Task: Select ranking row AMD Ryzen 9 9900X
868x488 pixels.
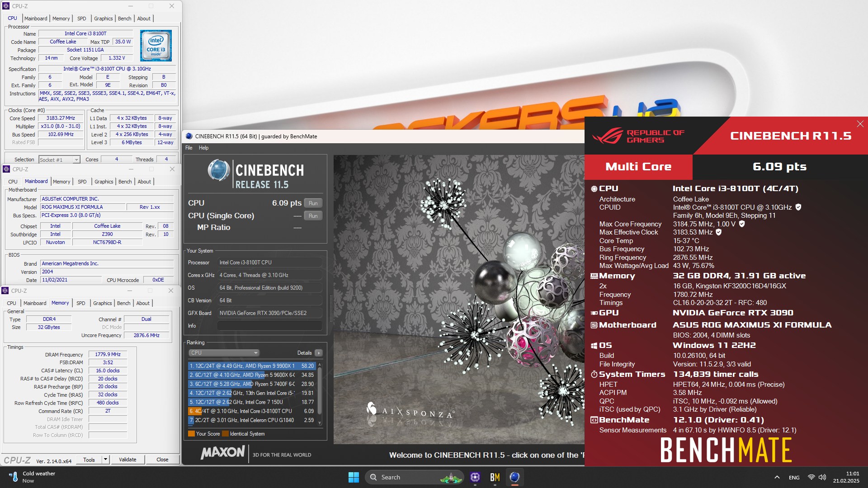Action: tap(252, 366)
